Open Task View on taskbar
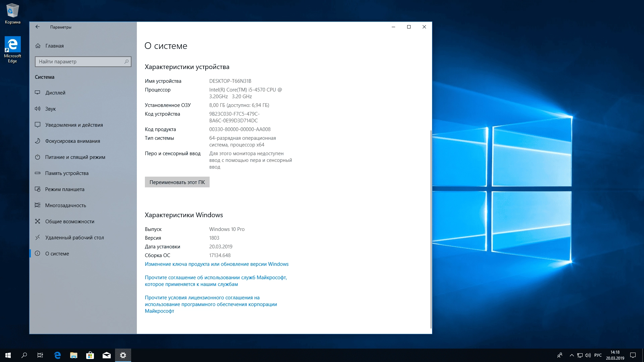Image resolution: width=644 pixels, height=362 pixels. point(40,355)
